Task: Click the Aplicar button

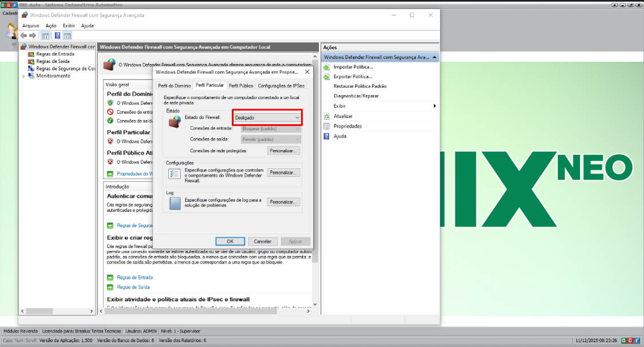Action: point(295,242)
